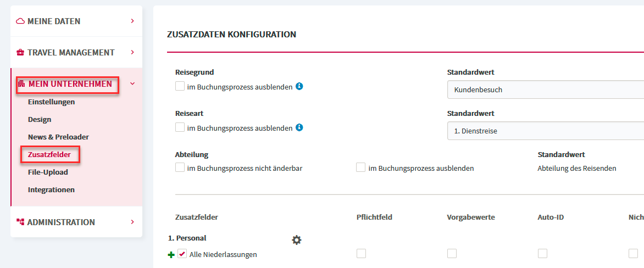Viewport: 644px width, 268px height.
Task: Click the hierarchy icon beside Administration
Action: [x=20, y=222]
